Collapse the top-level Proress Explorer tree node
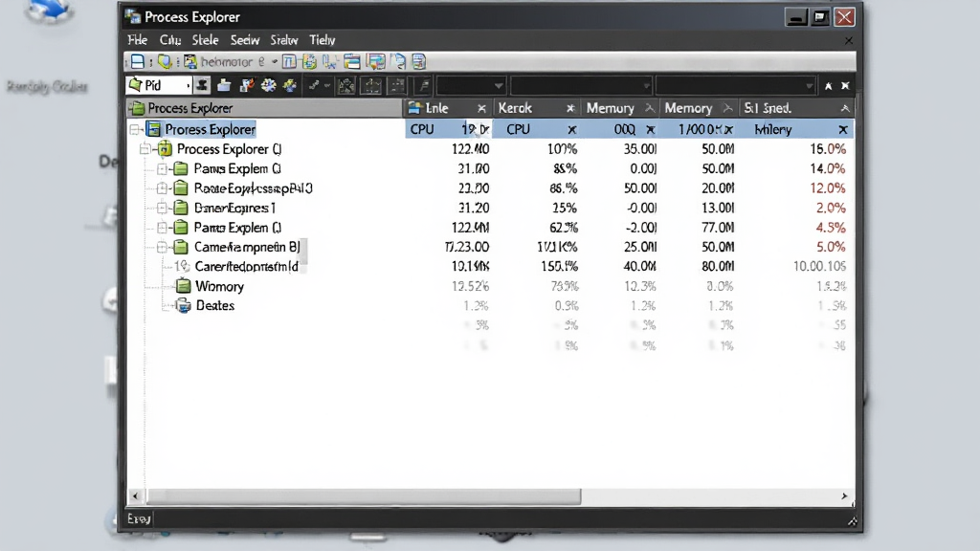 pyautogui.click(x=134, y=129)
